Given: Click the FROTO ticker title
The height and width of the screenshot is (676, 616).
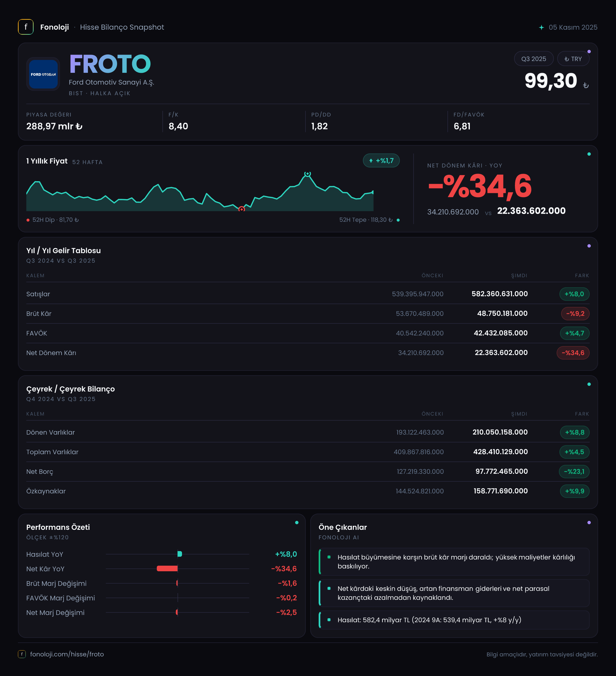Looking at the screenshot, I should click(x=110, y=64).
